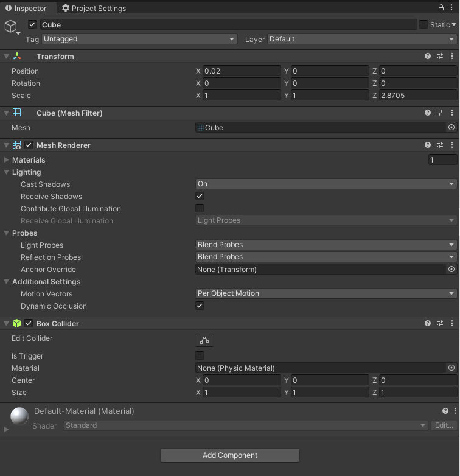This screenshot has height=476, width=460.
Task: Open Mesh Filter help reference
Action: (x=428, y=113)
